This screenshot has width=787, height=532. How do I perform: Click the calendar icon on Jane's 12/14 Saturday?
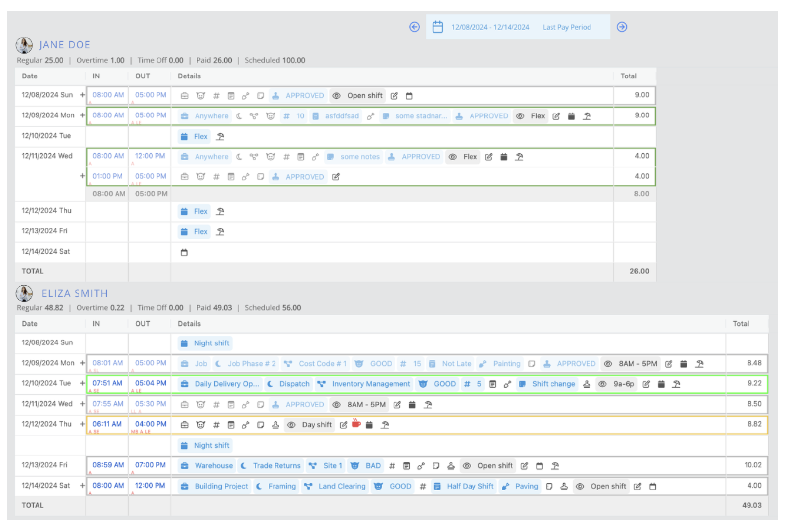[x=184, y=252]
